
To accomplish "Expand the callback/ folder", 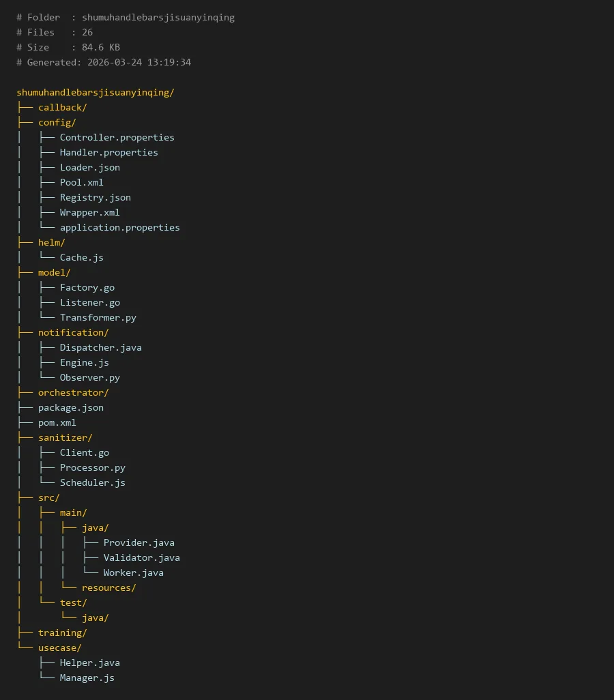I will tap(62, 107).
